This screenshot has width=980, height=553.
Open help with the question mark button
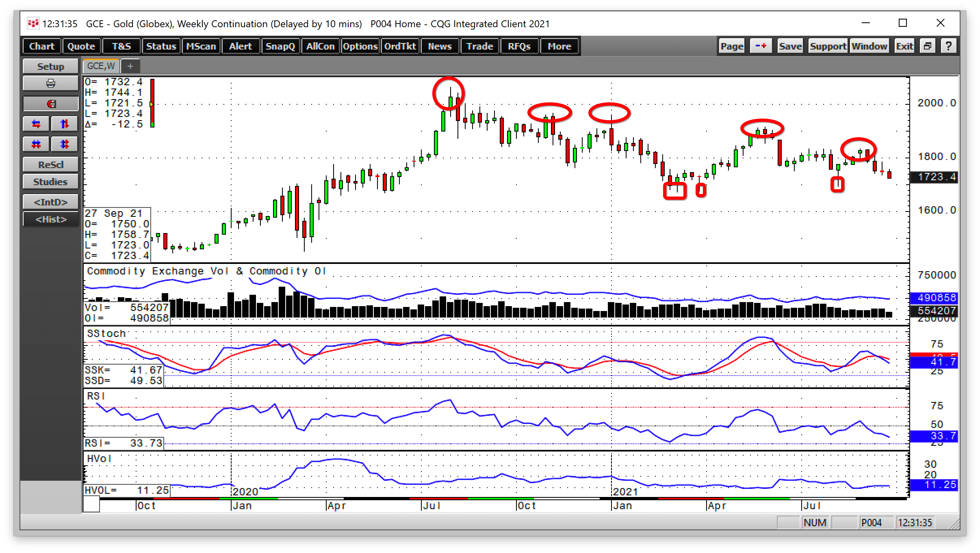(x=948, y=46)
